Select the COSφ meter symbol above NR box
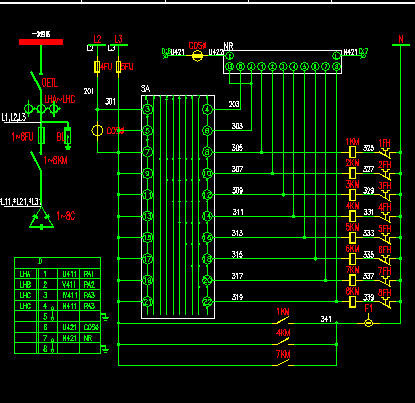415x403 pixels. click(x=197, y=56)
